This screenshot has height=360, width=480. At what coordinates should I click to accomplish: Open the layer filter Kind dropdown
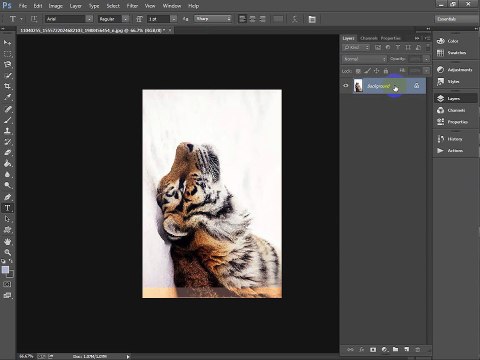[356, 48]
